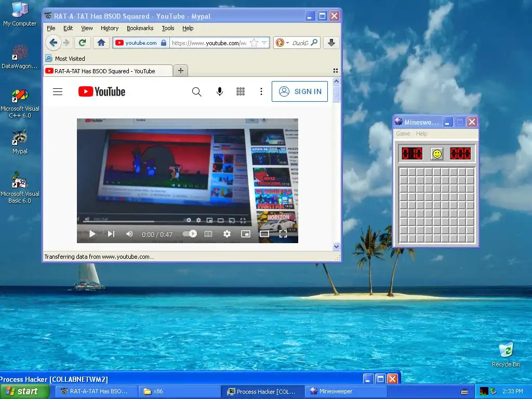Image resolution: width=532 pixels, height=399 pixels.
Task: Click the Process Hacker tray icon
Action: pos(484,392)
